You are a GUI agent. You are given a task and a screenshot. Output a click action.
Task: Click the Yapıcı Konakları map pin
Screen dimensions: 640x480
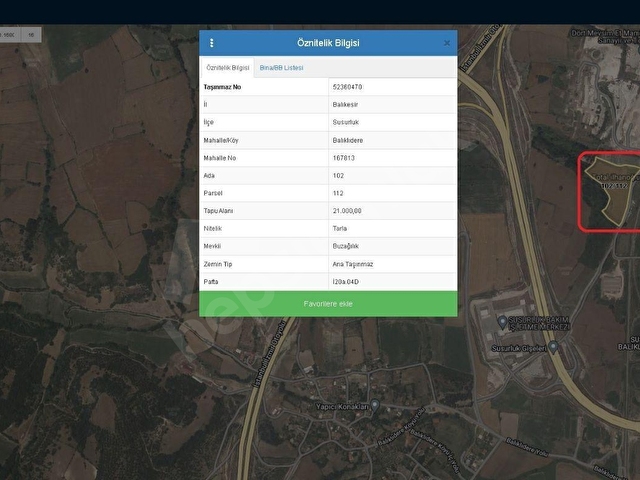coord(374,405)
